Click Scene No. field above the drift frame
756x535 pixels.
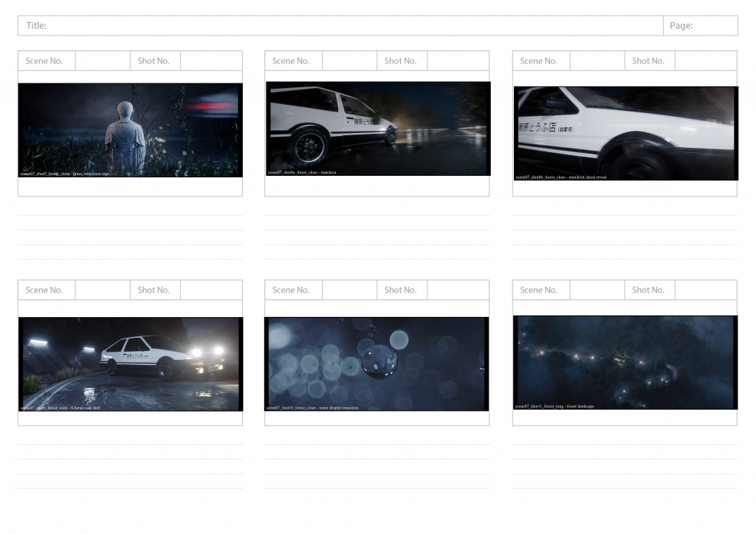pyautogui.click(x=103, y=290)
